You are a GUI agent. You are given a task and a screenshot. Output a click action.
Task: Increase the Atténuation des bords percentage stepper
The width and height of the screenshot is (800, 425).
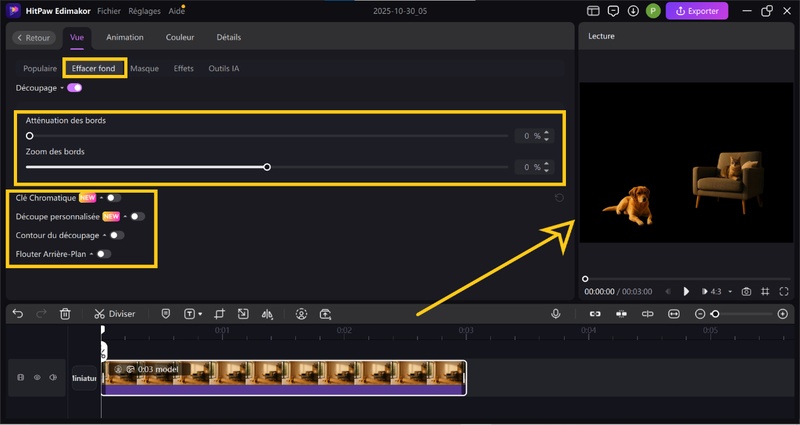click(549, 132)
